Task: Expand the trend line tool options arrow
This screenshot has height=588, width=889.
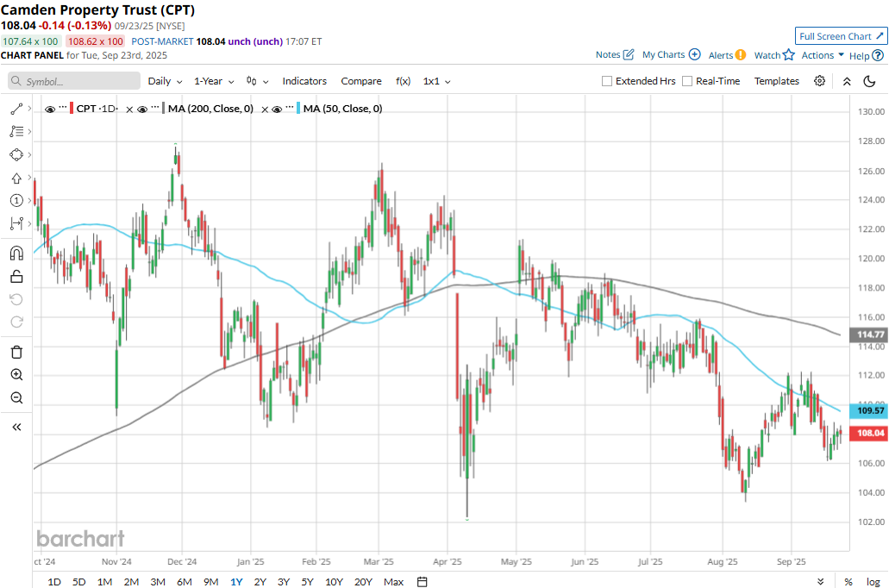Action: tap(29, 109)
